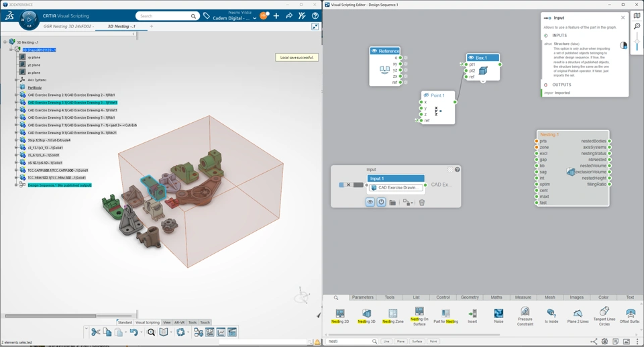644x347 pixels.
Task: Click the open book icon in bottom toolbar
Action: (x=164, y=332)
